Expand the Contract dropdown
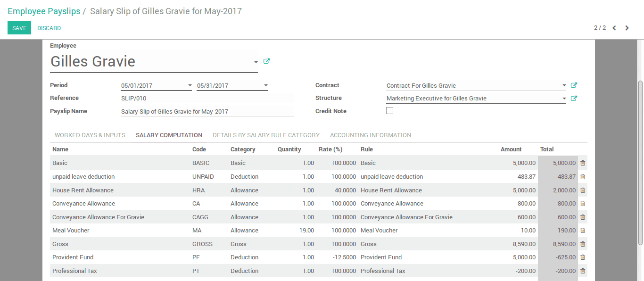This screenshot has width=644, height=281. pos(564,86)
